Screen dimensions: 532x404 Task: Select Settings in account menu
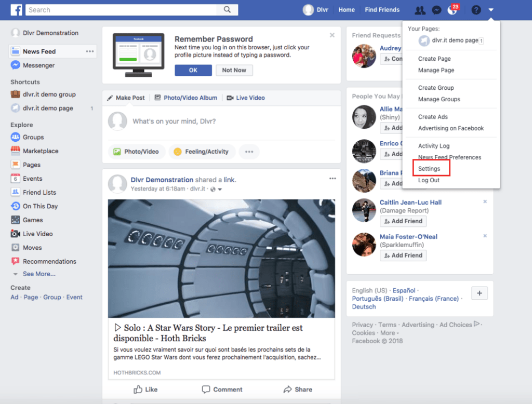coord(429,169)
